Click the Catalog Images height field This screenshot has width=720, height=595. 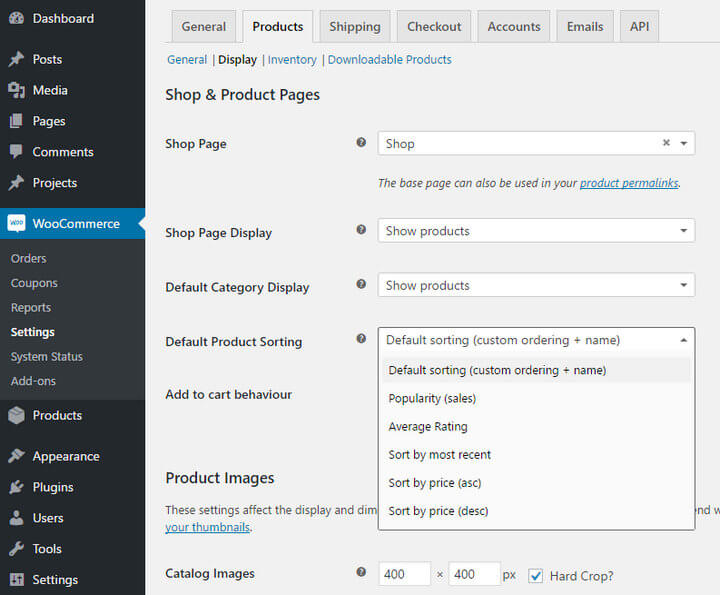[x=474, y=574]
